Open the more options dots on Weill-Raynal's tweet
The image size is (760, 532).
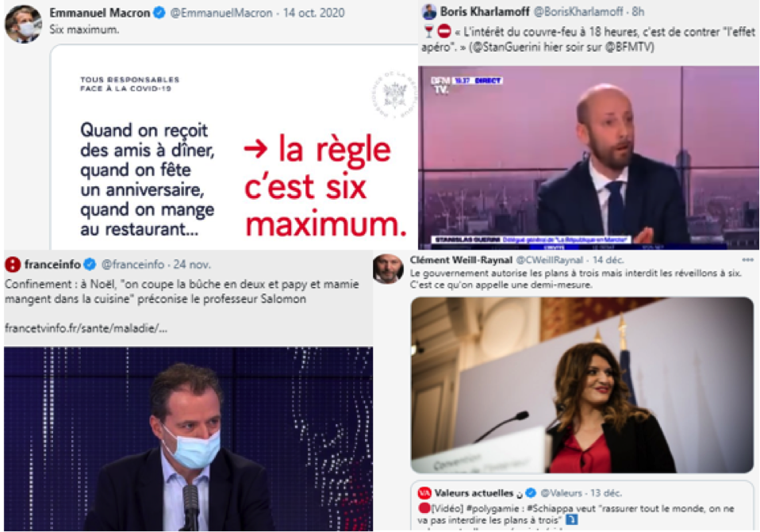coord(748,260)
